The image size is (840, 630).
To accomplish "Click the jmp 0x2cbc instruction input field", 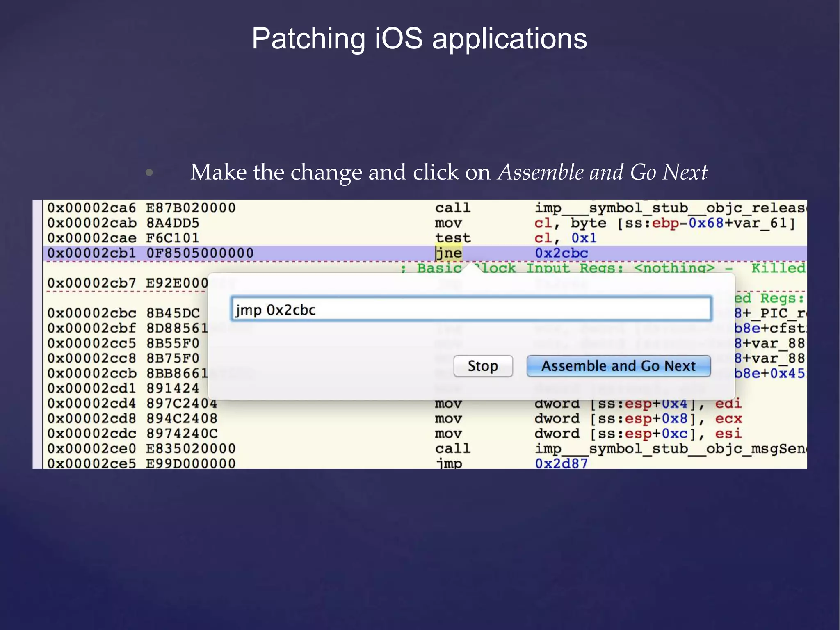I will point(471,309).
